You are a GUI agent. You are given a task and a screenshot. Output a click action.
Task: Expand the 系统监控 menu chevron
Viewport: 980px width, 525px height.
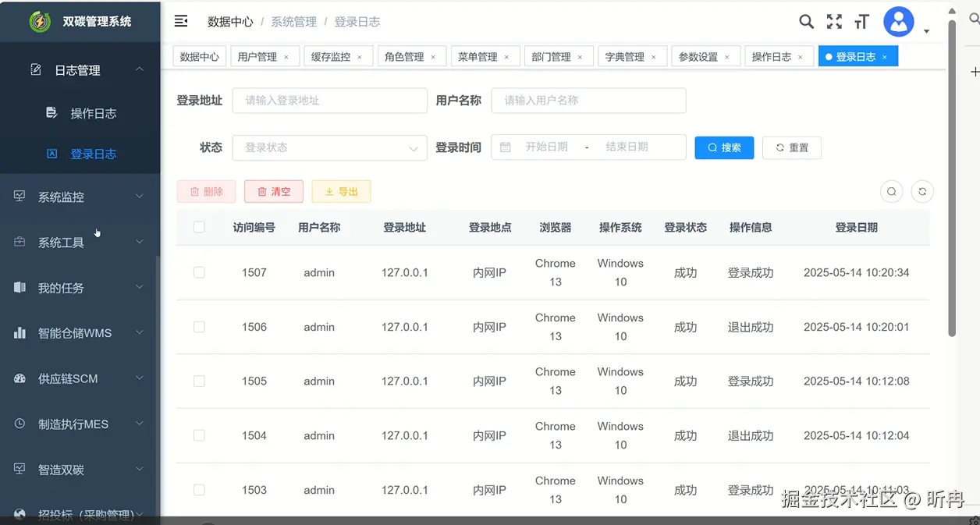click(x=140, y=197)
